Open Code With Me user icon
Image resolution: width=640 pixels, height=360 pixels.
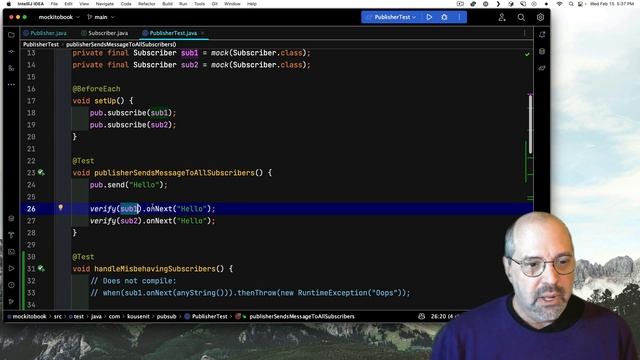tap(502, 17)
